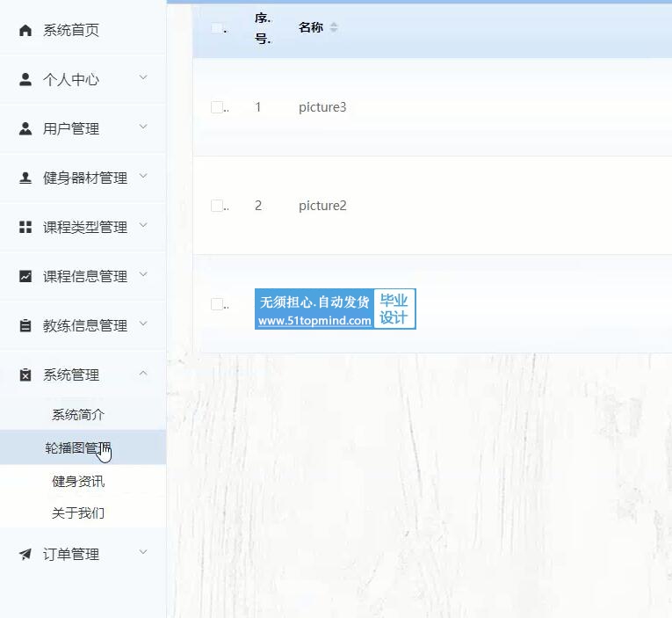Open the 关于我们 submenu item
The width and height of the screenshot is (672, 618).
tap(78, 513)
